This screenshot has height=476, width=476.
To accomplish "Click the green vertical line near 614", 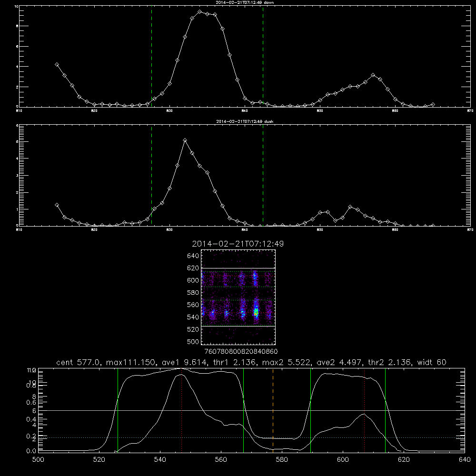I will 385,410.
